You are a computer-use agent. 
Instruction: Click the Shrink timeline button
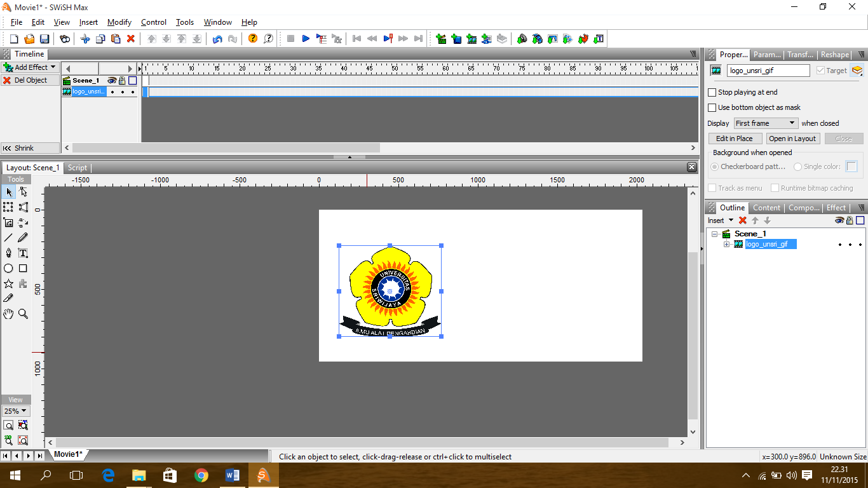(x=30, y=148)
